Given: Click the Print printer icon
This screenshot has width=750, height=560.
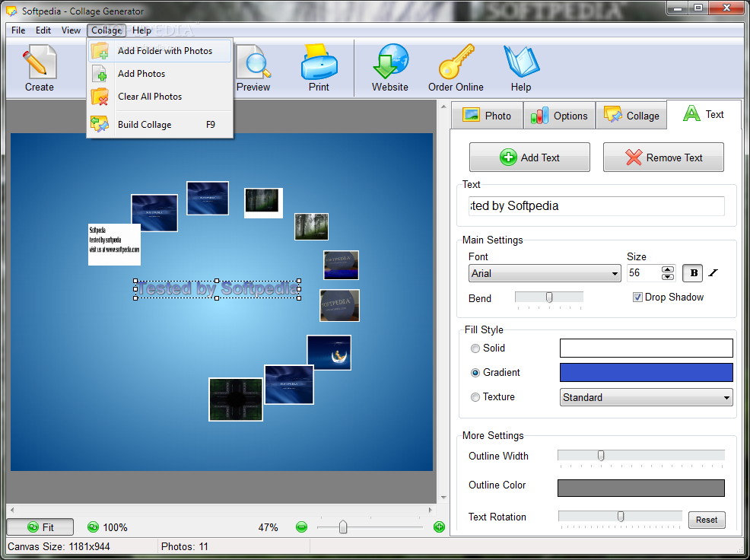Looking at the screenshot, I should click(319, 62).
